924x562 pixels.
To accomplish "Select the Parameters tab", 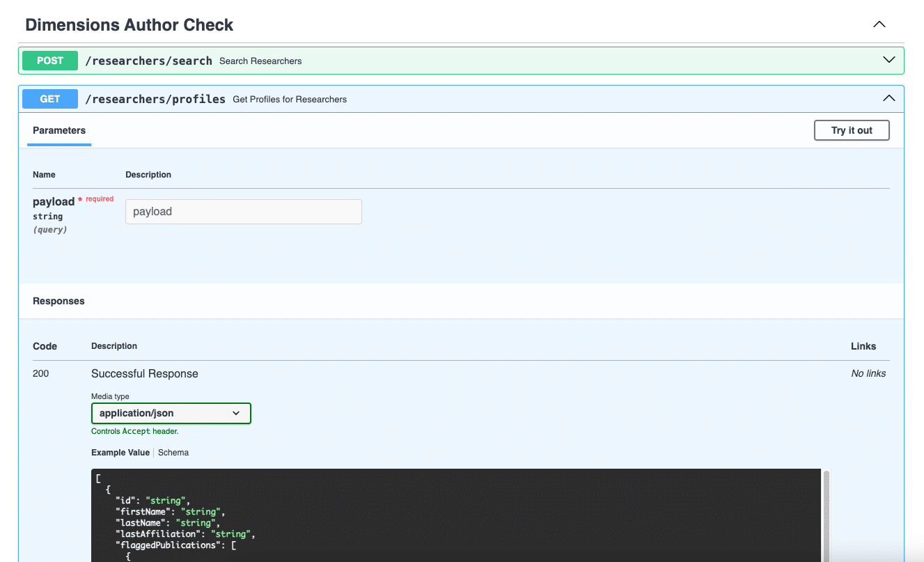I will [59, 130].
